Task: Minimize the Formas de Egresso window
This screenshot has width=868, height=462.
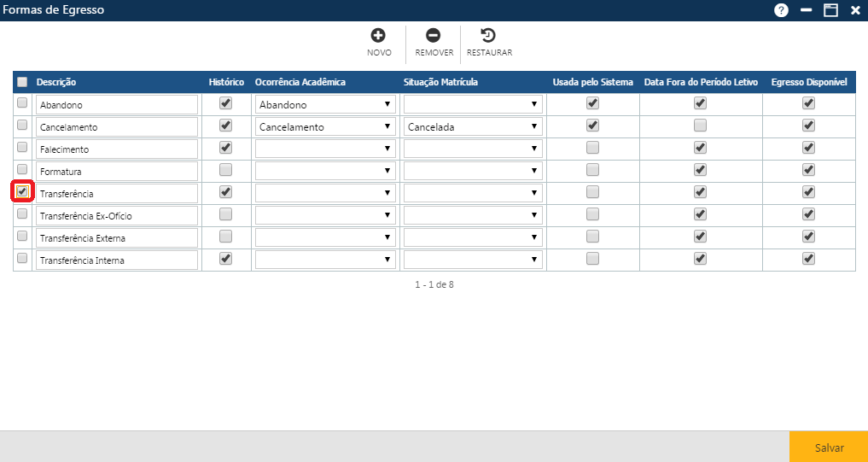Action: pyautogui.click(x=806, y=10)
